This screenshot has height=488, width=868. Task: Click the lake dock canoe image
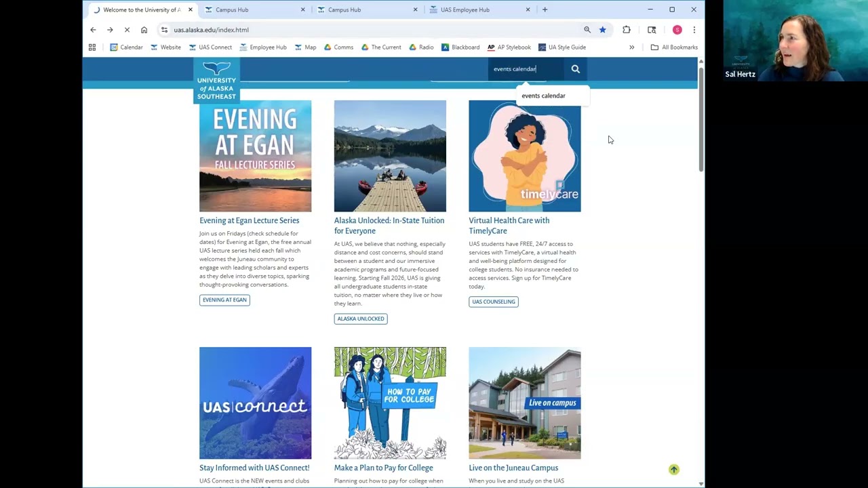390,156
